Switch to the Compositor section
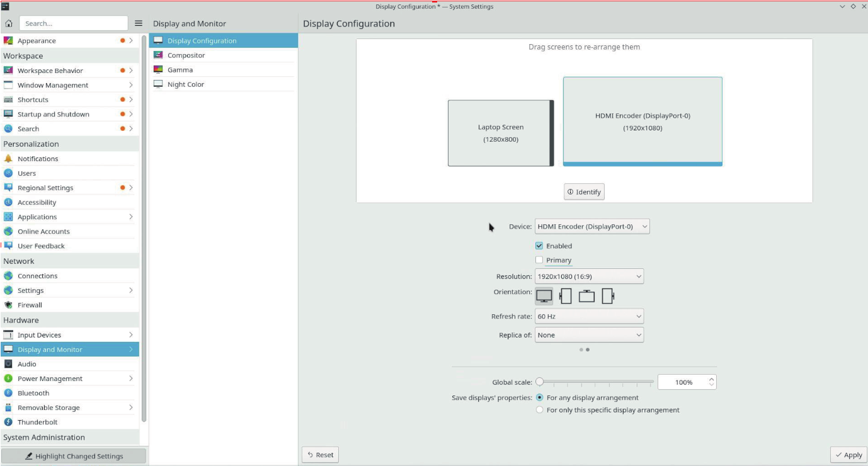The image size is (868, 466). pos(186,55)
